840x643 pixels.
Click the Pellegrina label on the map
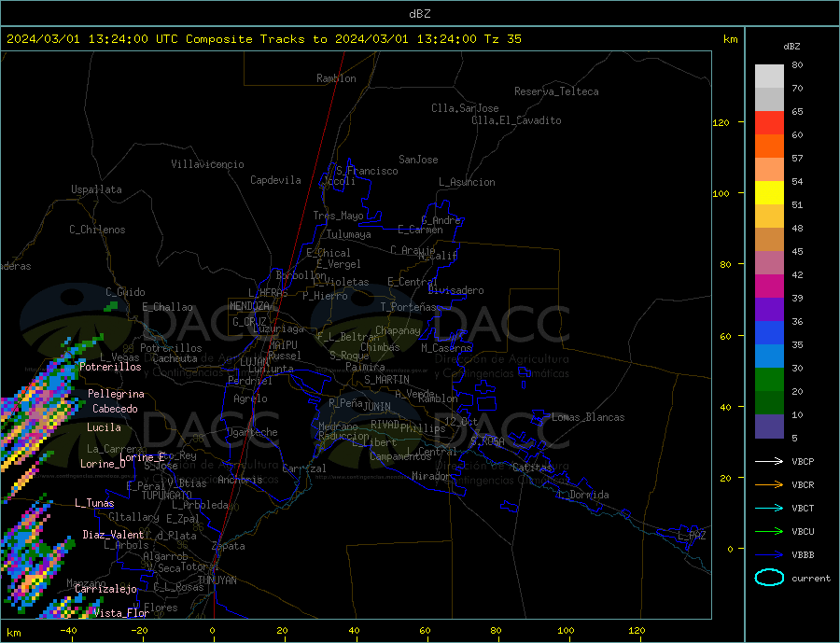[x=117, y=394]
